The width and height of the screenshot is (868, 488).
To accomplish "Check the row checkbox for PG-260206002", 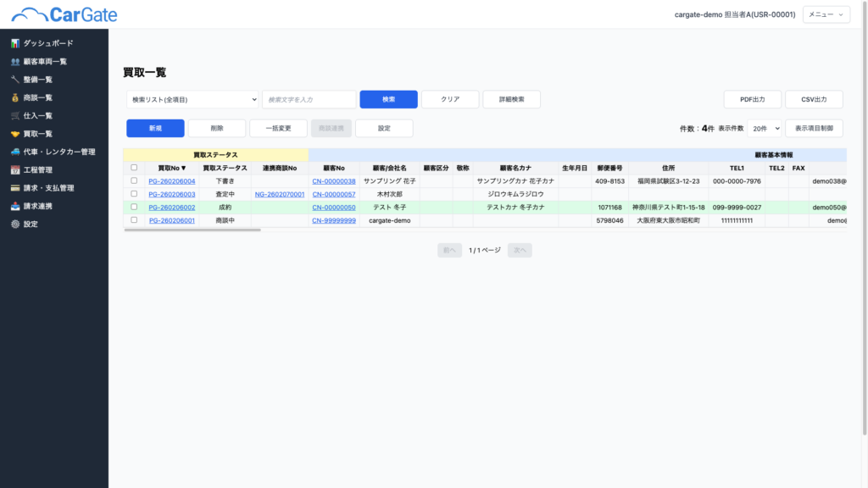I will tap(134, 207).
